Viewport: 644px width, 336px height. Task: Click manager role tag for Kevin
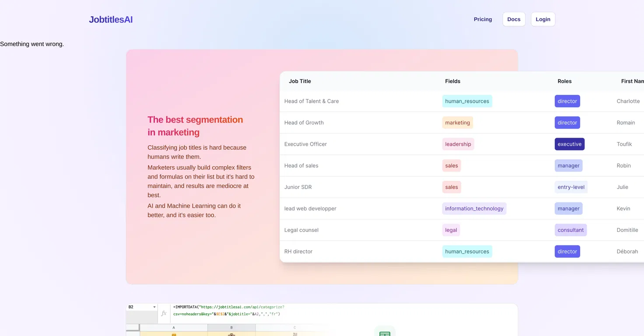point(568,208)
